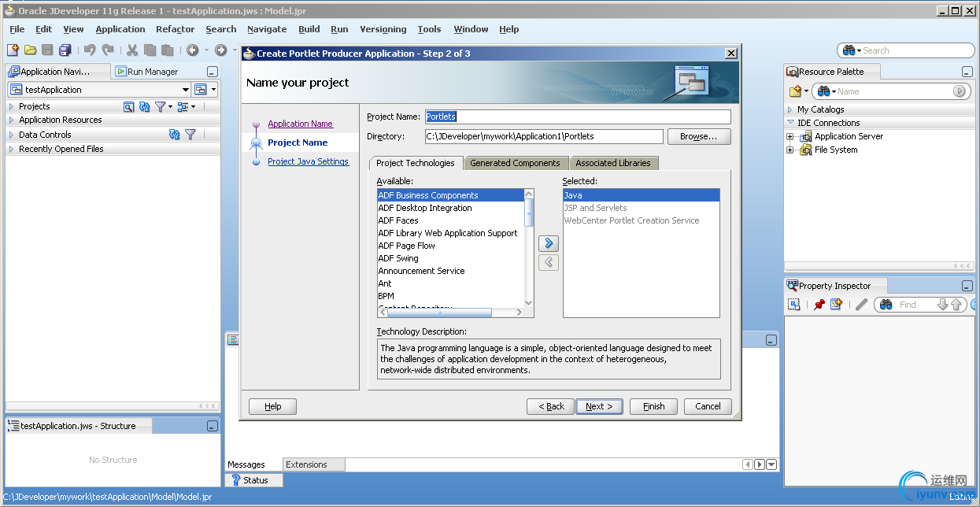Click the Directory input field
This screenshot has width=980, height=507.
544,136
